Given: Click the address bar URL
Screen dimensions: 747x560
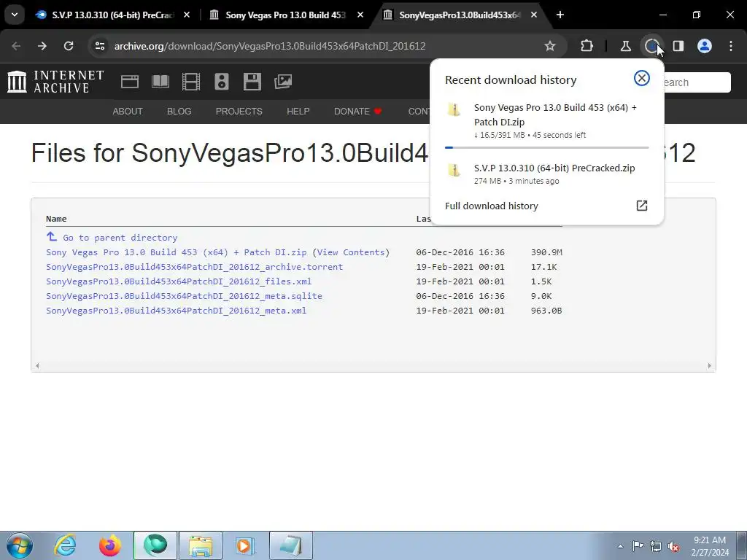Looking at the screenshot, I should 270,46.
